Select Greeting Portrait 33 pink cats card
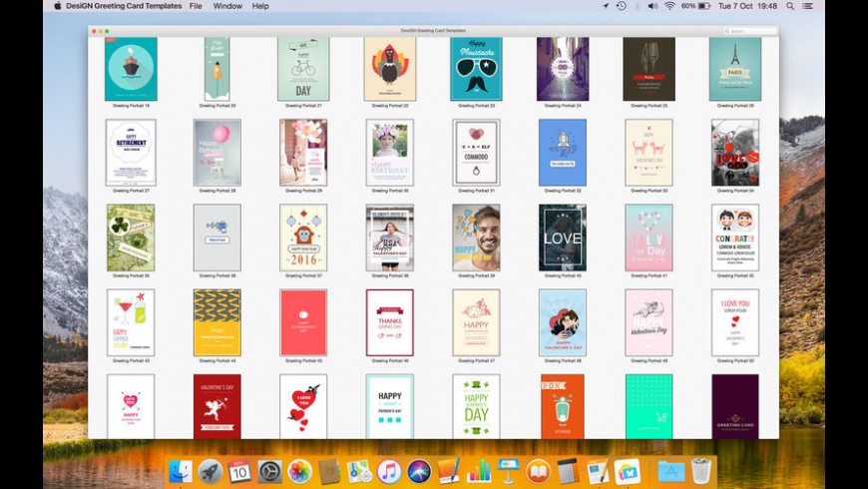 [649, 153]
